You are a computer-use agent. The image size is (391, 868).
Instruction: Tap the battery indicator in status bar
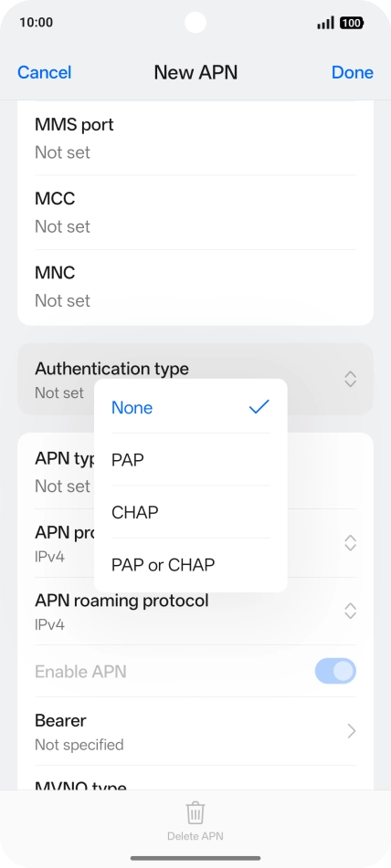point(352,23)
